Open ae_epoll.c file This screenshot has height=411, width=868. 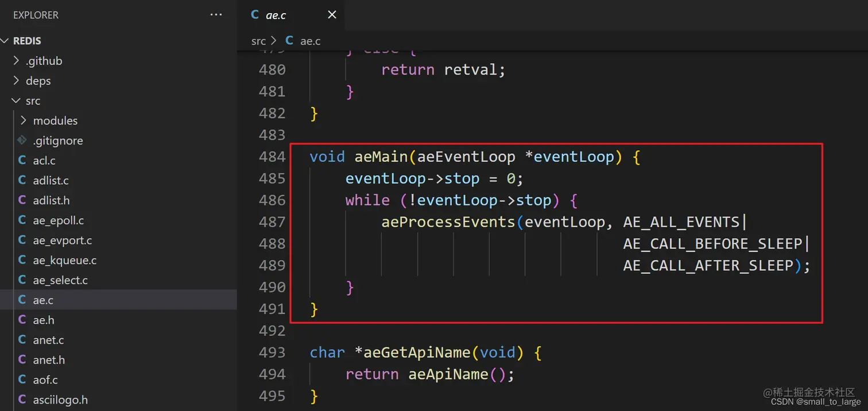(x=118, y=220)
